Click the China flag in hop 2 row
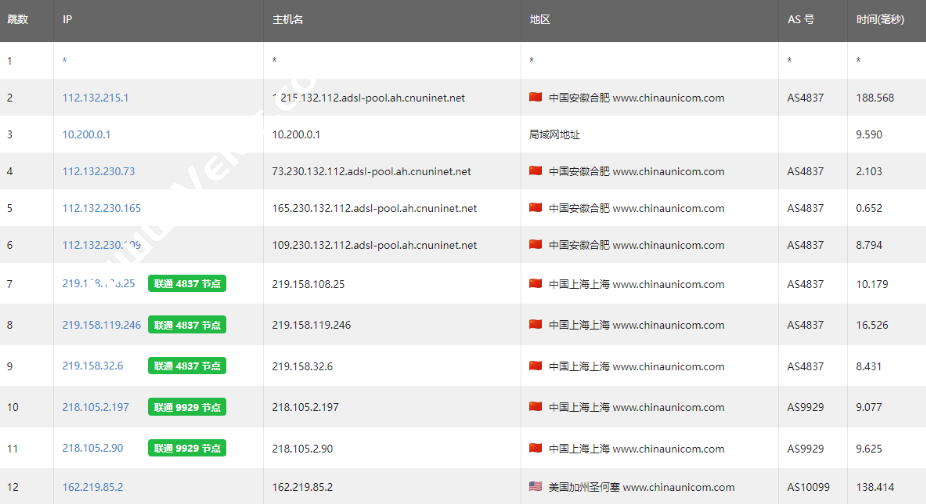Viewport: 926px width, 504px height. pos(535,98)
